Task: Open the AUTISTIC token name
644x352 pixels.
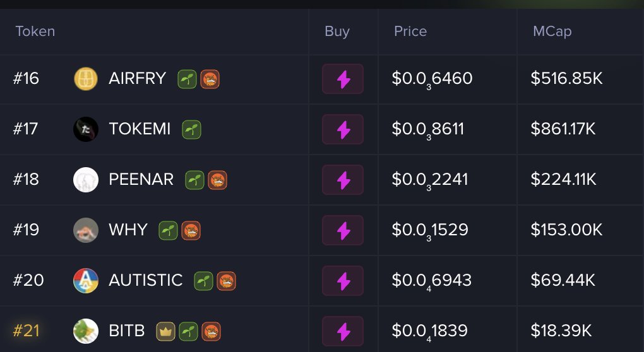Action: [x=145, y=280]
